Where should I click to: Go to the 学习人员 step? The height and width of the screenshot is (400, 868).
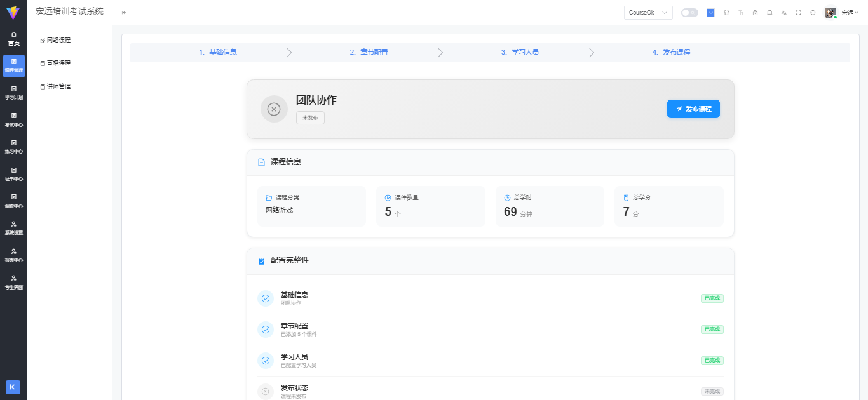[521, 52]
